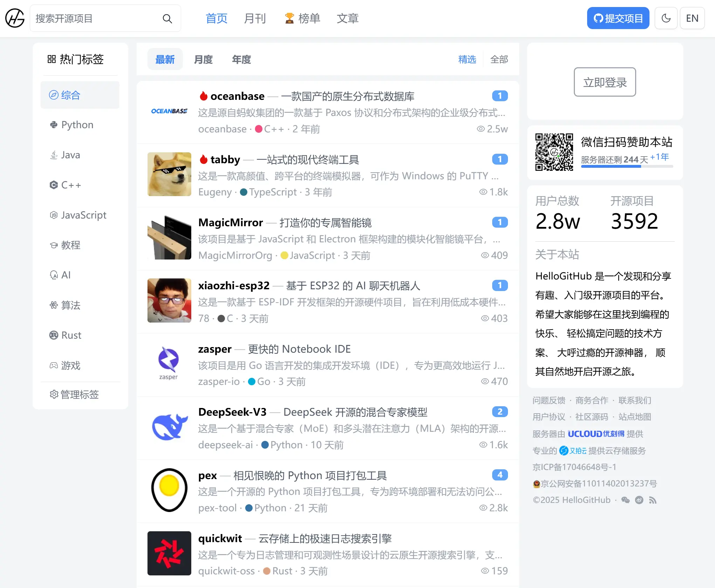
Task: Click the HelloGitHub logo icon
Action: [15, 18]
